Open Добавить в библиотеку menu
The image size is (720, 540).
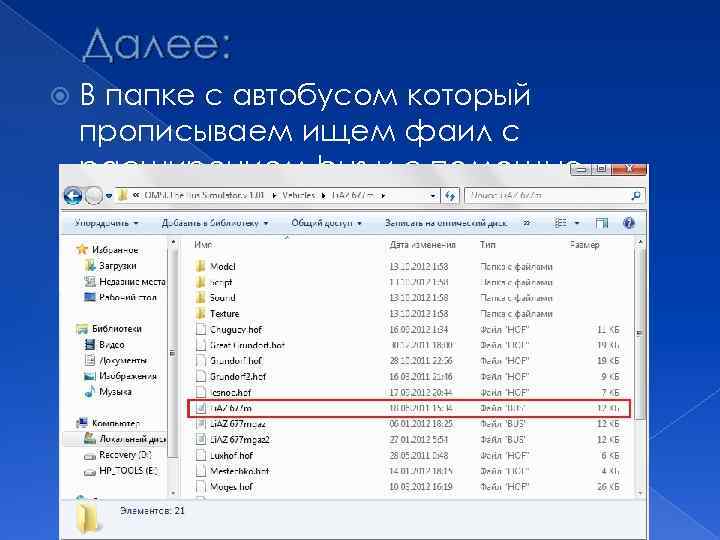215,223
